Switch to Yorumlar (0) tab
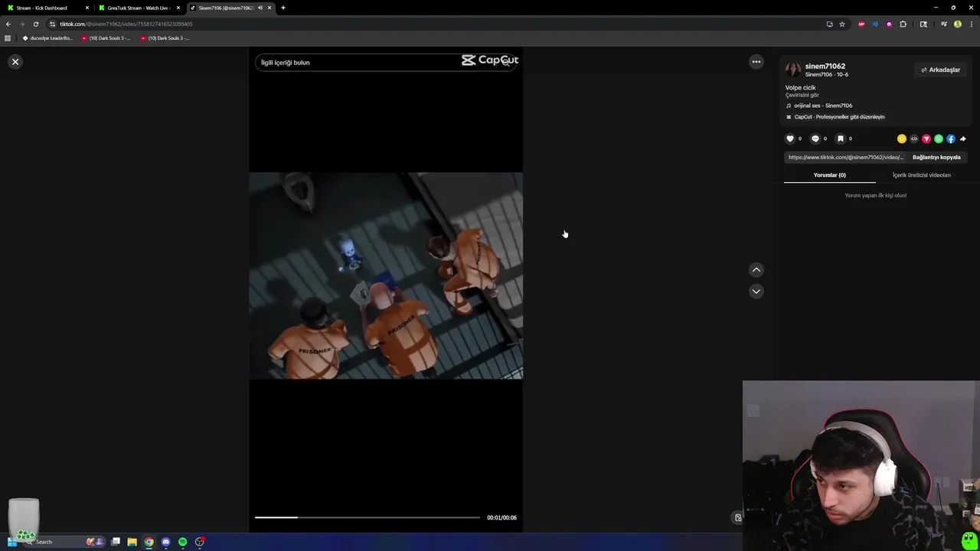 pos(830,175)
